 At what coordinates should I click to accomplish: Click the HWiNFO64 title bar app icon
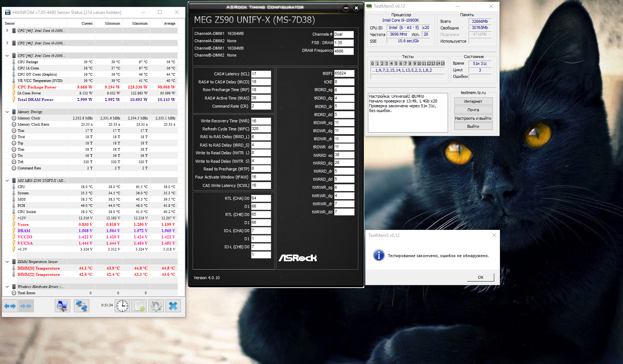click(8, 12)
